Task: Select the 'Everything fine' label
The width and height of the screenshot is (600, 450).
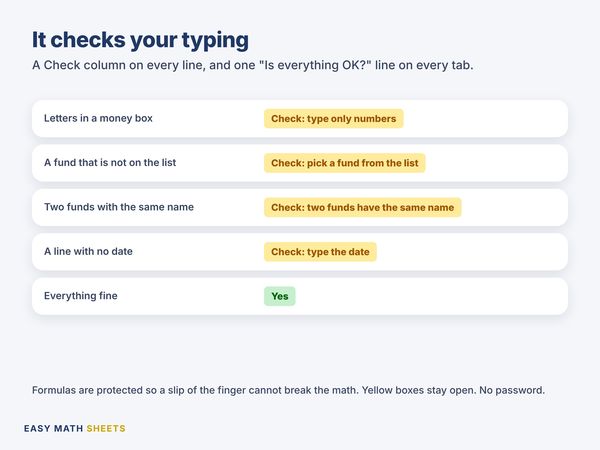Action: click(80, 296)
